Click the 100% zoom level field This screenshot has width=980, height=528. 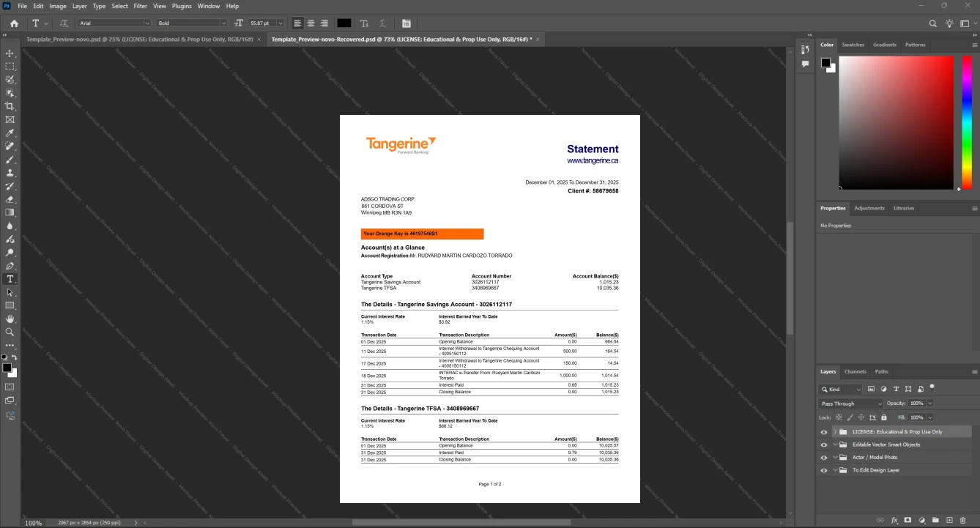(x=34, y=523)
